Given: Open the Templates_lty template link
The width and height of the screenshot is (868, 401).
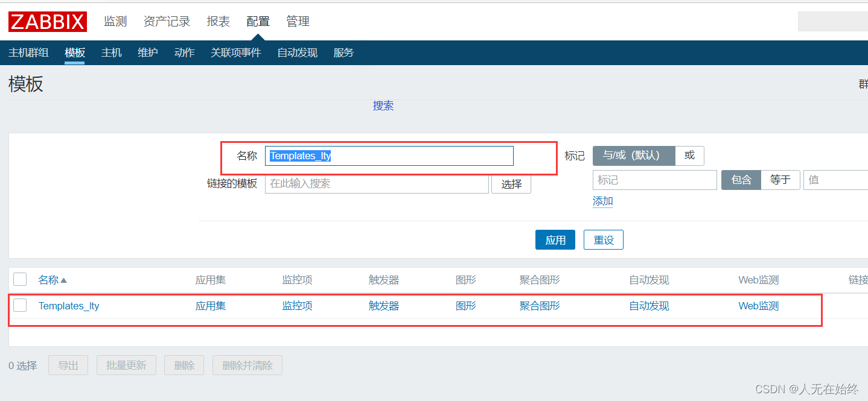Looking at the screenshot, I should [69, 306].
